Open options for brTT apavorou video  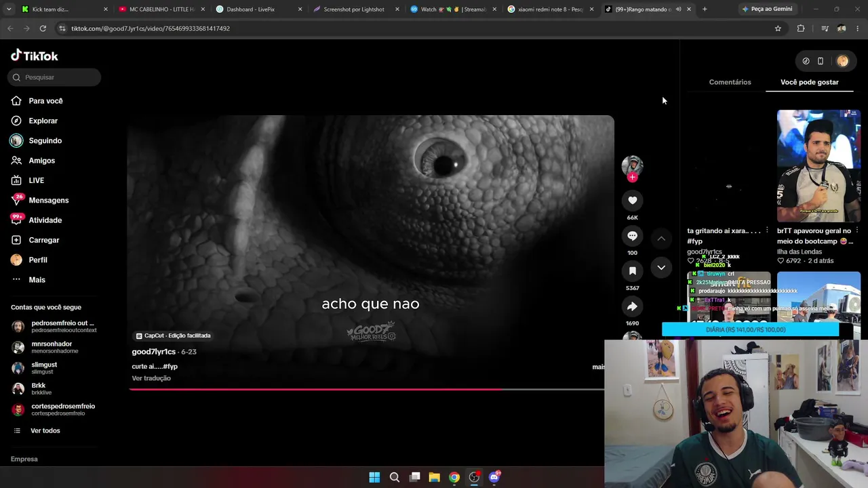click(857, 230)
